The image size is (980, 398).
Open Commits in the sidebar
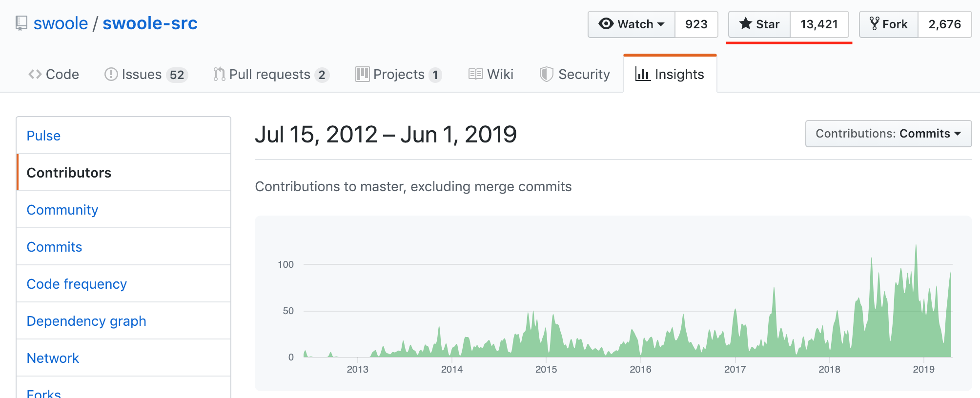coord(123,247)
